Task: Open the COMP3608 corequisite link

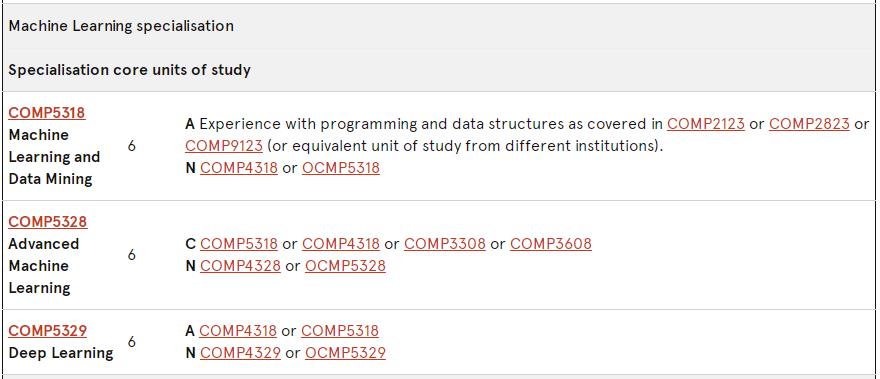Action: click(551, 244)
